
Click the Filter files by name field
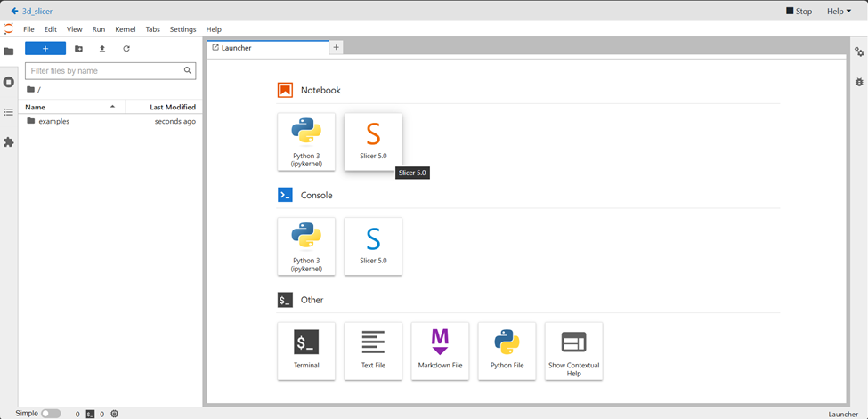click(110, 71)
